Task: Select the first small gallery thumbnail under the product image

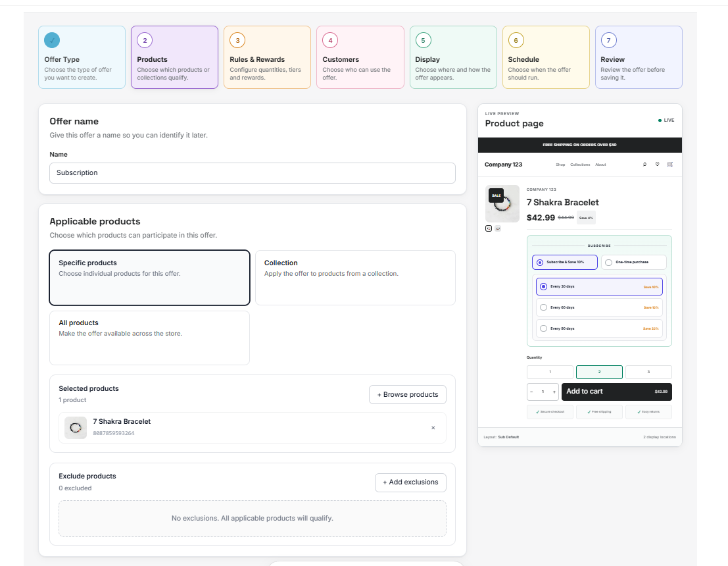Action: pos(489,228)
